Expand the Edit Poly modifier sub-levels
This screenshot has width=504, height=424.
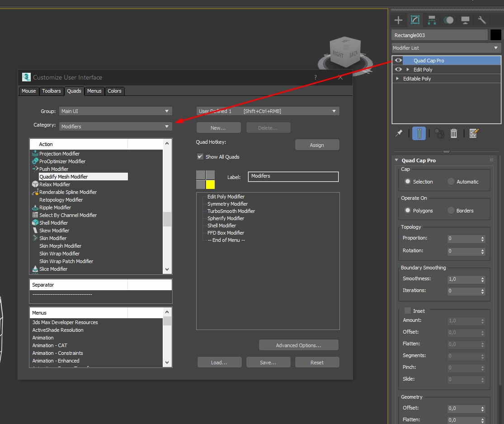[408, 70]
